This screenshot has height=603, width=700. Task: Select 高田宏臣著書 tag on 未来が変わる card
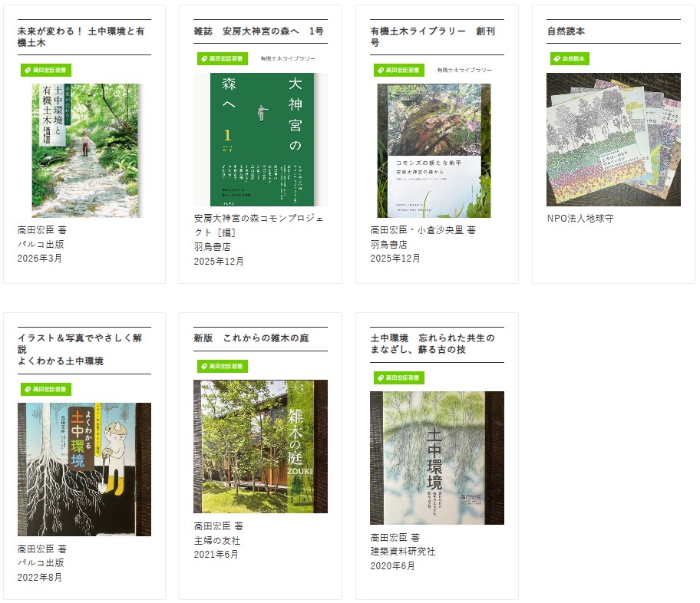pos(46,70)
